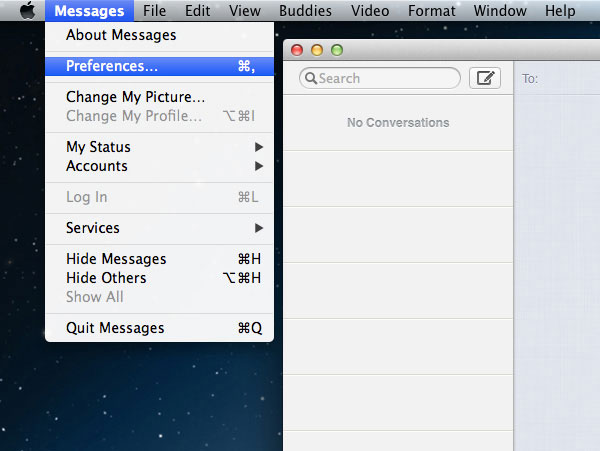Focus the Search field in Messages window
Image resolution: width=600 pixels, height=451 pixels.
380,78
